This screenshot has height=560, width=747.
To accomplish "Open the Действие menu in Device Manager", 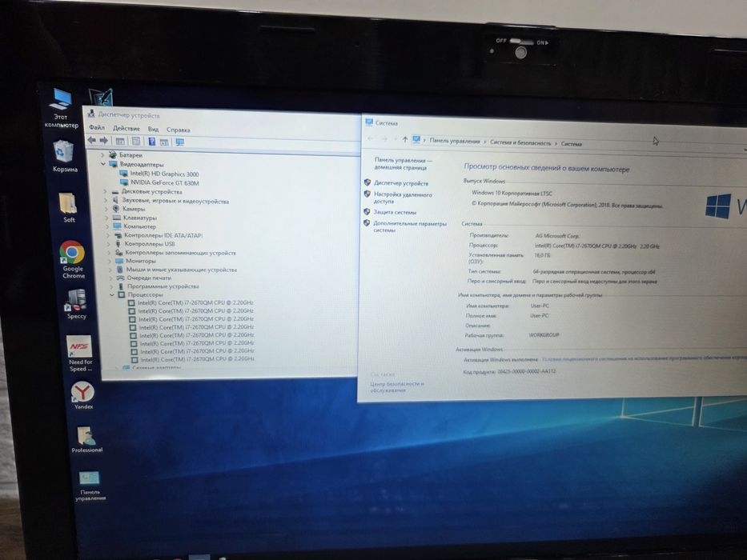I will (127, 128).
